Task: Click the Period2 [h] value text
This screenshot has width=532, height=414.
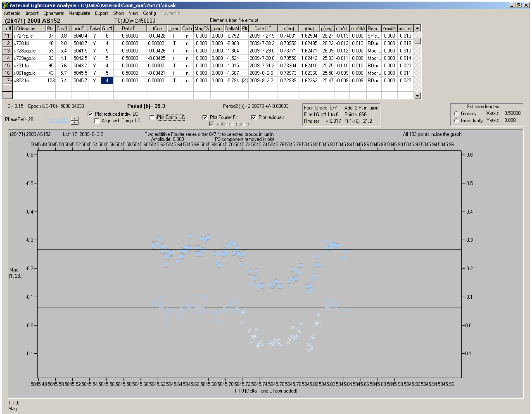Action: [256, 106]
